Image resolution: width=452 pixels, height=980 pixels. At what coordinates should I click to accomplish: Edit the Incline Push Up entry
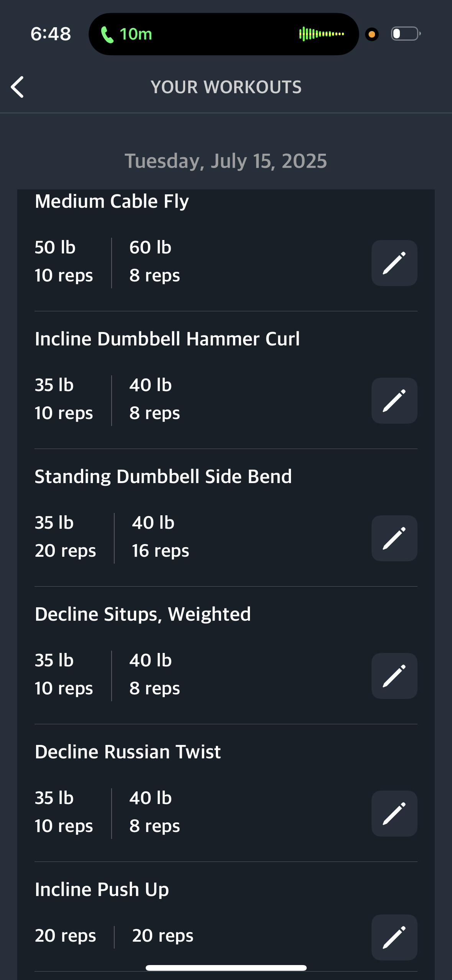point(394,937)
